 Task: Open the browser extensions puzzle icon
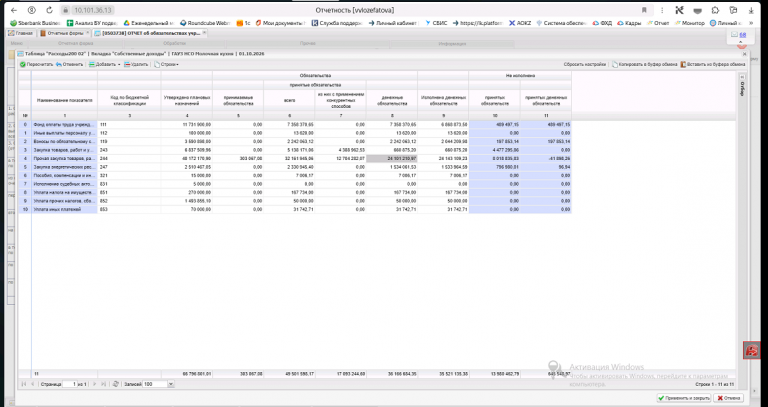(716, 10)
